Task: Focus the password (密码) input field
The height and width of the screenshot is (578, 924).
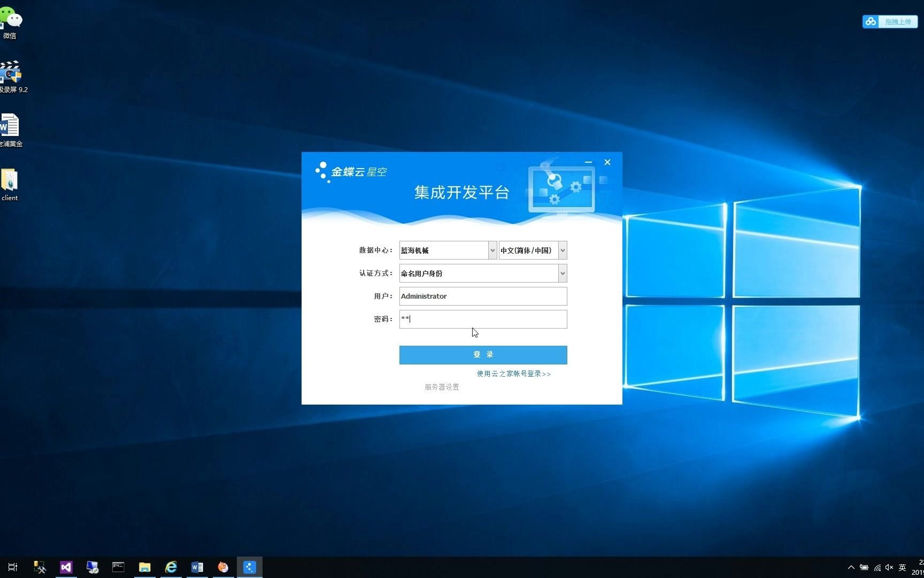Action: [x=483, y=320]
